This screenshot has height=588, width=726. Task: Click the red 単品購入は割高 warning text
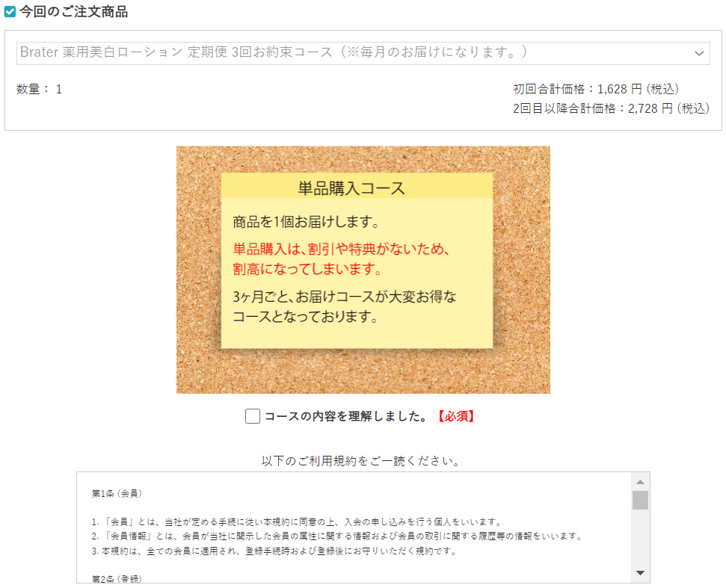point(341,259)
